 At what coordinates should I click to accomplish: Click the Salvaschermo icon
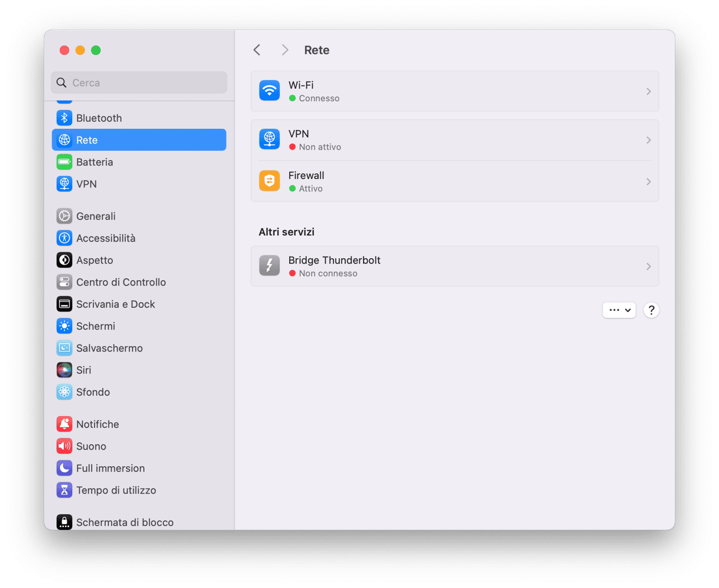tap(64, 348)
